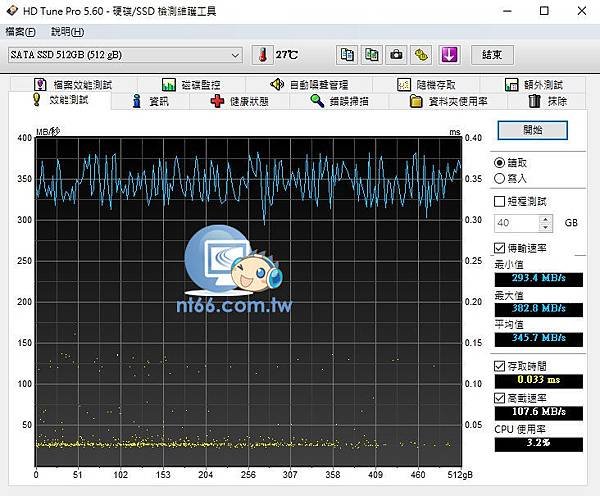Open options with the gold chain icon

click(x=421, y=55)
